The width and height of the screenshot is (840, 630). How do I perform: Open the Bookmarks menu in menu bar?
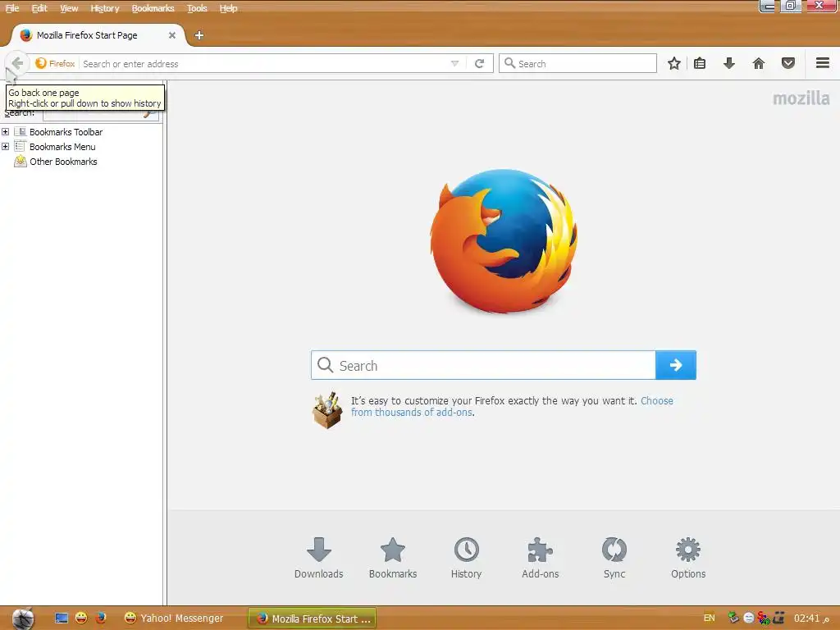pos(153,8)
